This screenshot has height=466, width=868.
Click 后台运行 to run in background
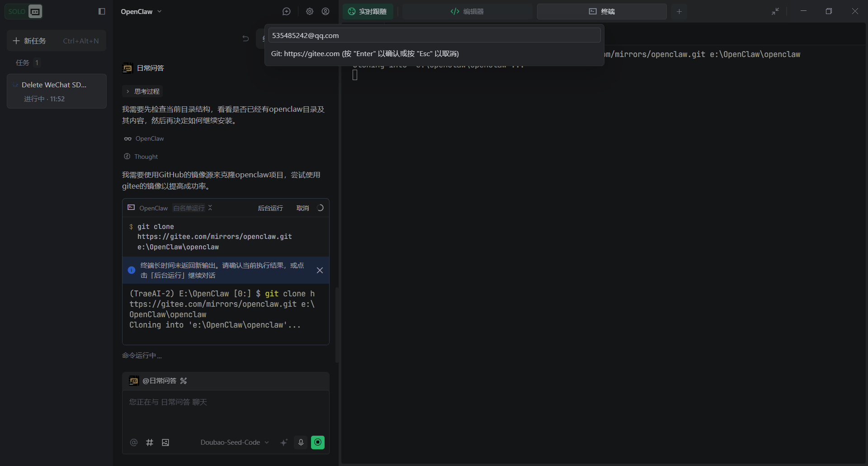pyautogui.click(x=270, y=208)
